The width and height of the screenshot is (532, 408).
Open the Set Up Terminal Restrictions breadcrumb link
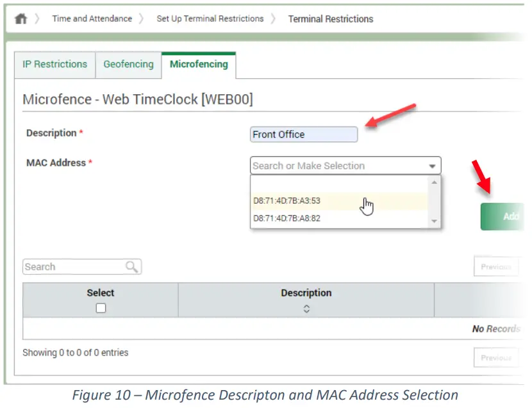pos(210,19)
